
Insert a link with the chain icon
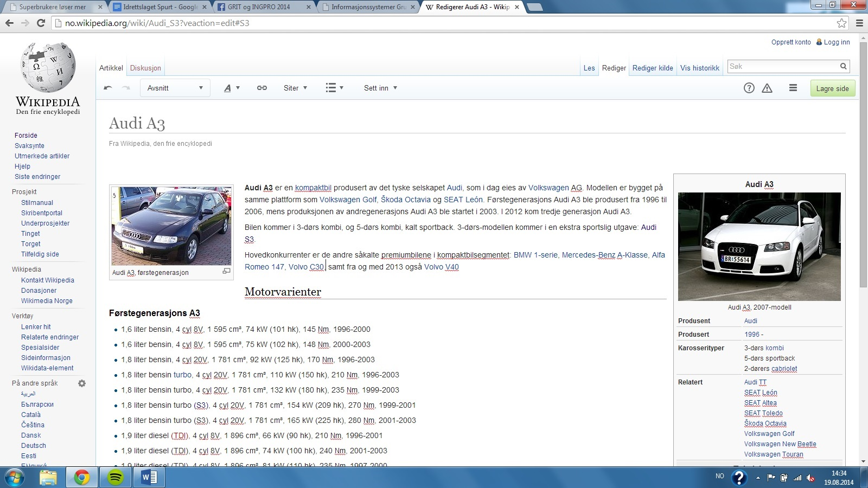(x=262, y=88)
